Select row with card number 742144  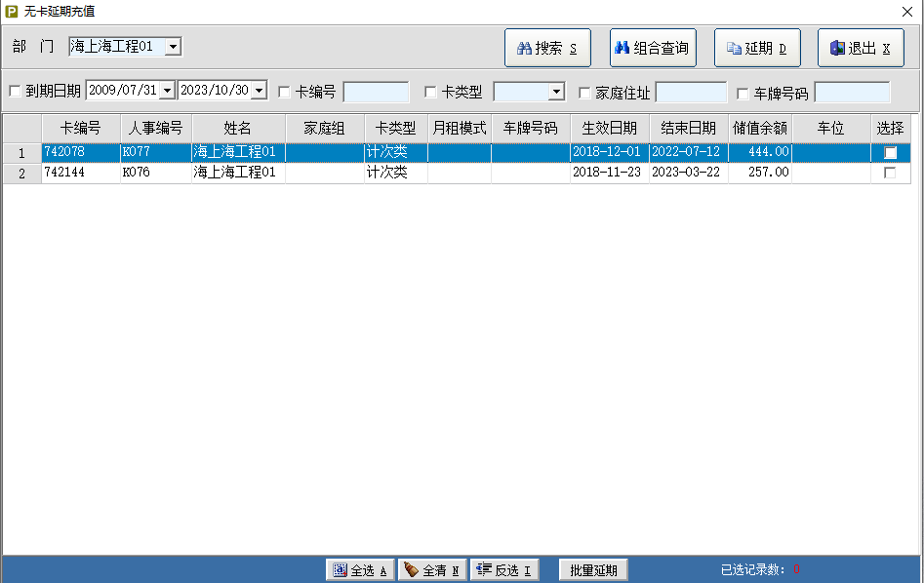tap(80, 173)
